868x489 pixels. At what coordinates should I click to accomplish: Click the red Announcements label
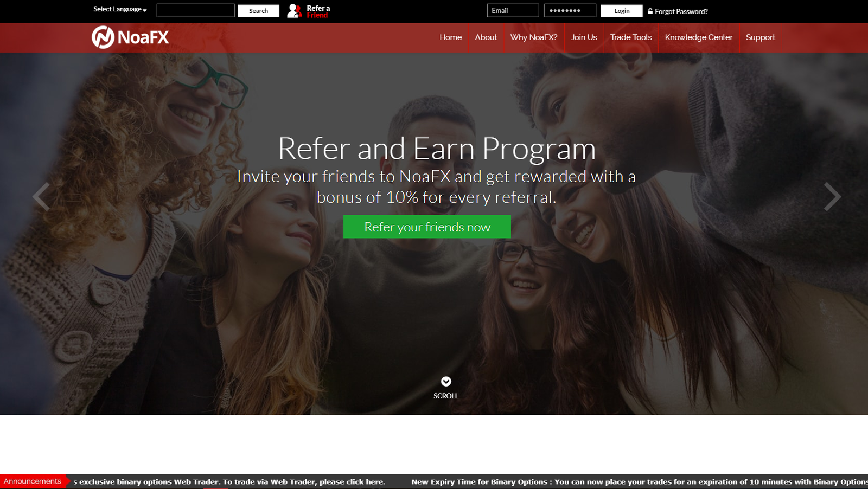[33, 481]
